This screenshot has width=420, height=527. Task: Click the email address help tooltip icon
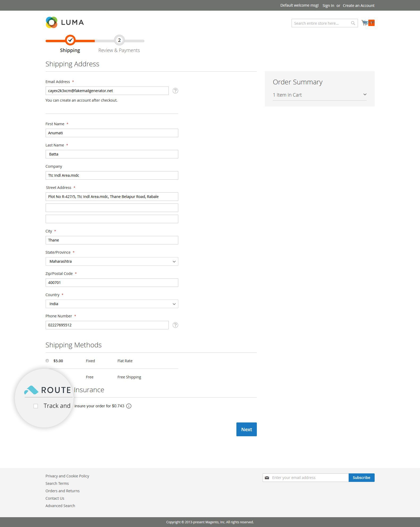(175, 91)
